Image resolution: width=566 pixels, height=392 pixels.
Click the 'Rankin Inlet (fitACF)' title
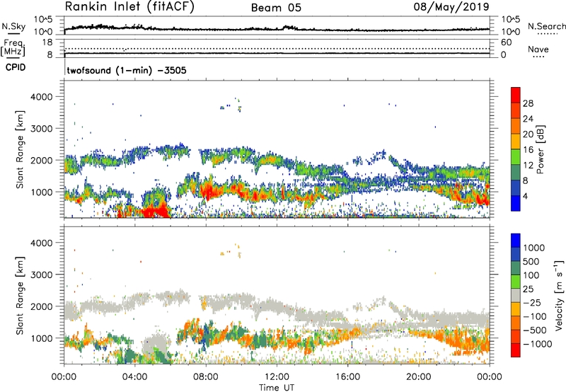[129, 7]
